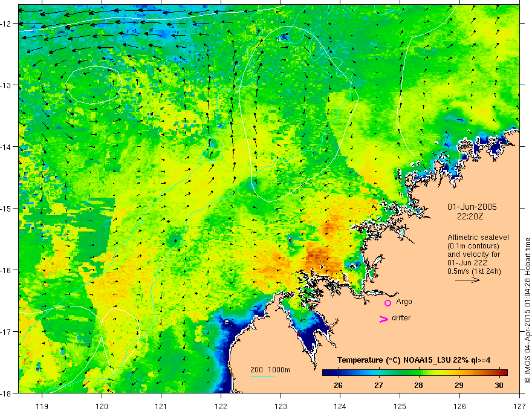
Task: Click longitude axis label '125'
Action: pyautogui.click(x=400, y=406)
